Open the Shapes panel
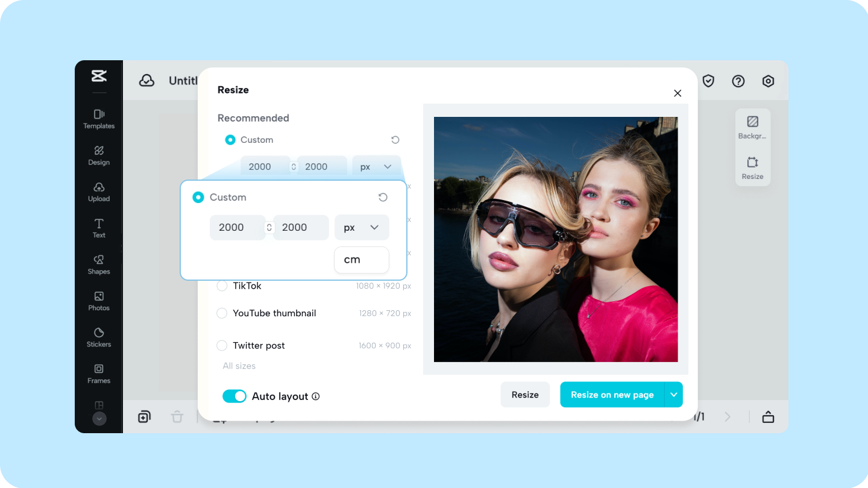The height and width of the screenshot is (488, 868). 99,264
